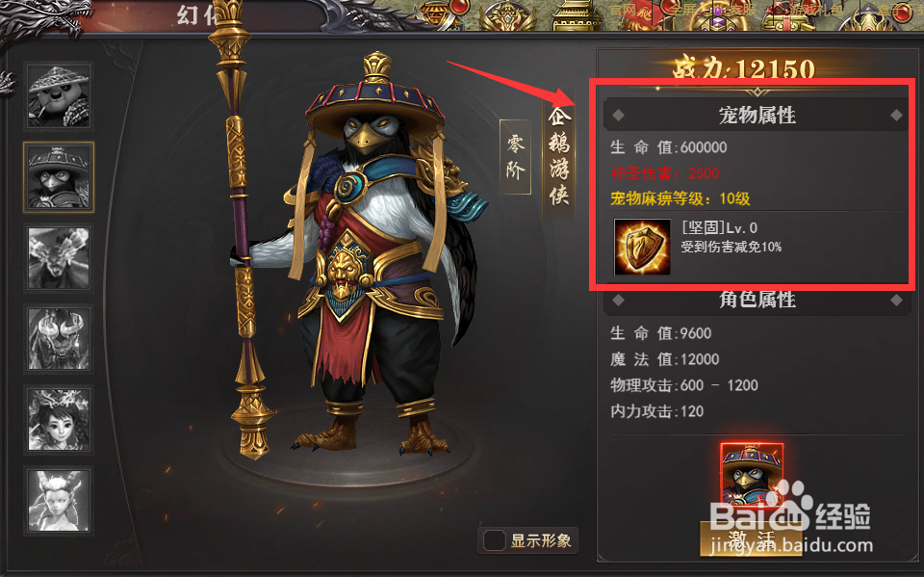This screenshot has width=924, height=577.
Task: Tick the 显示形象 checkbox
Action: click(x=494, y=540)
